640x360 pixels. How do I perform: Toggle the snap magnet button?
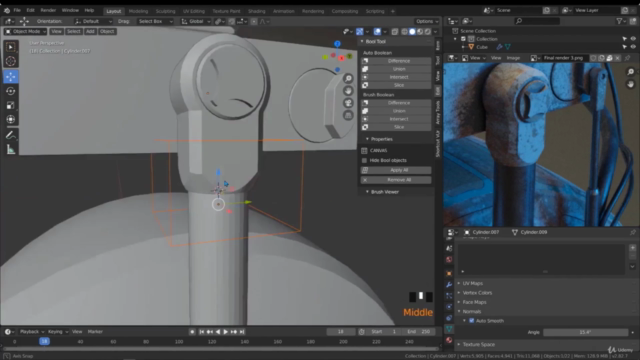[231, 21]
